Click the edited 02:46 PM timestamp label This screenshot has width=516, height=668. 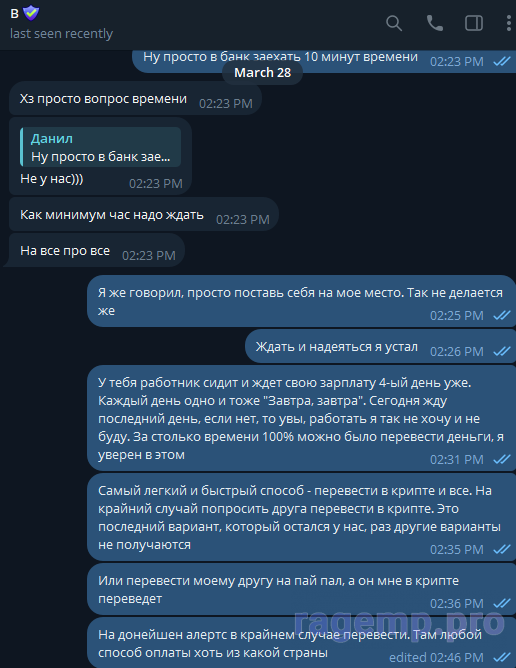click(436, 657)
